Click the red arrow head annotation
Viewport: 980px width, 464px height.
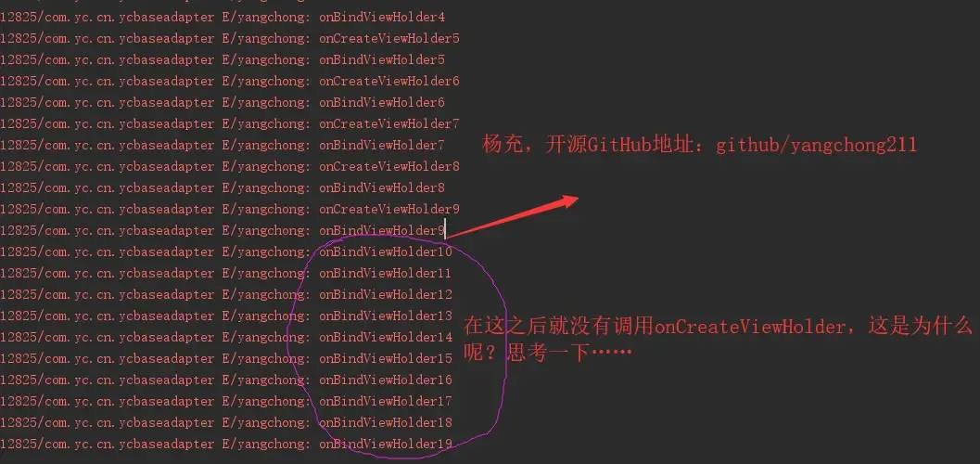coord(568,200)
